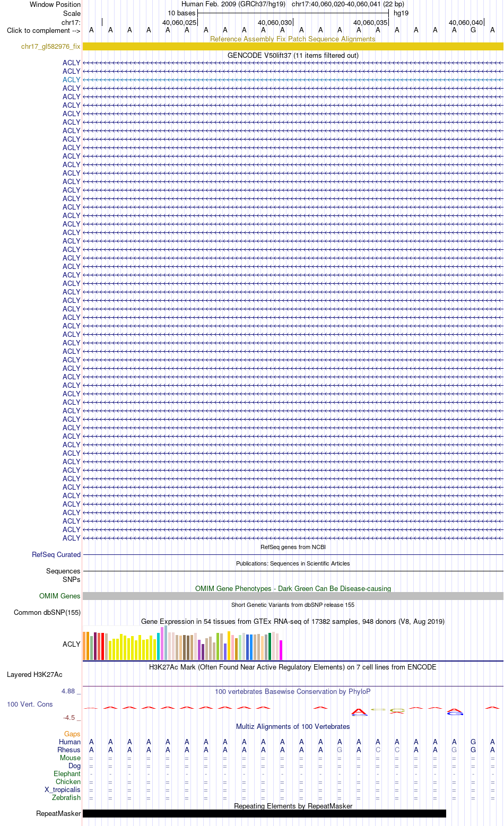Image resolution: width=504 pixels, height=826 pixels.
Task: Select the light-blue highlighted ACLY transcript label
Action: (72, 80)
